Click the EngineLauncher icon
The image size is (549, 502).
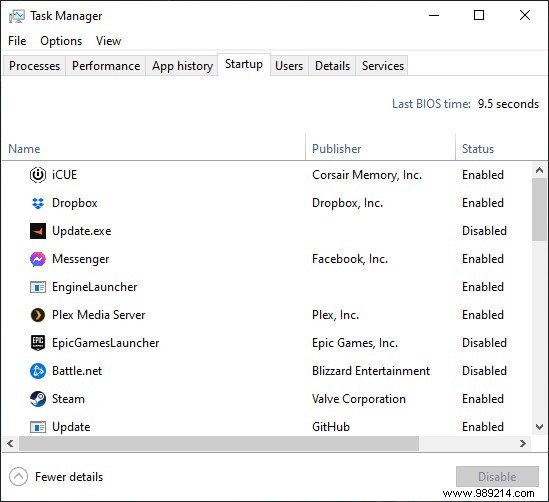click(38, 287)
